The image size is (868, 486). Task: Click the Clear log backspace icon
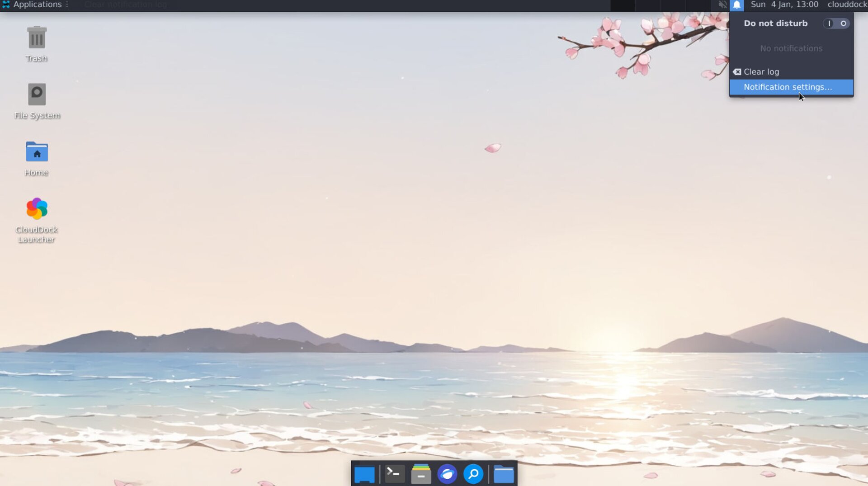tap(737, 72)
